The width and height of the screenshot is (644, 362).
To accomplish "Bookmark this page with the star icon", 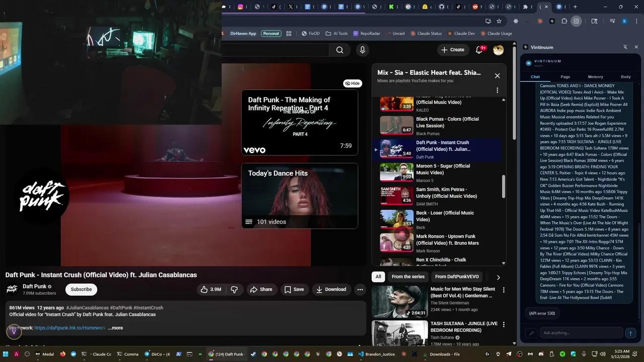I will tap(499, 21).
